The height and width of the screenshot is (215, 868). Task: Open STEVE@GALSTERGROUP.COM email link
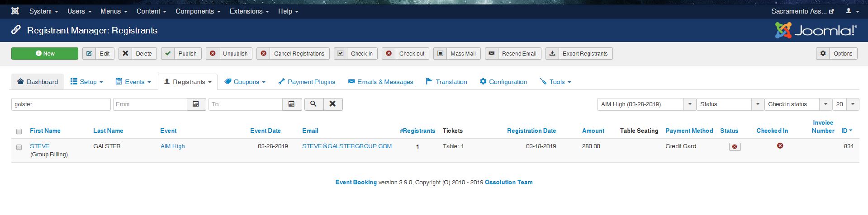[347, 146]
